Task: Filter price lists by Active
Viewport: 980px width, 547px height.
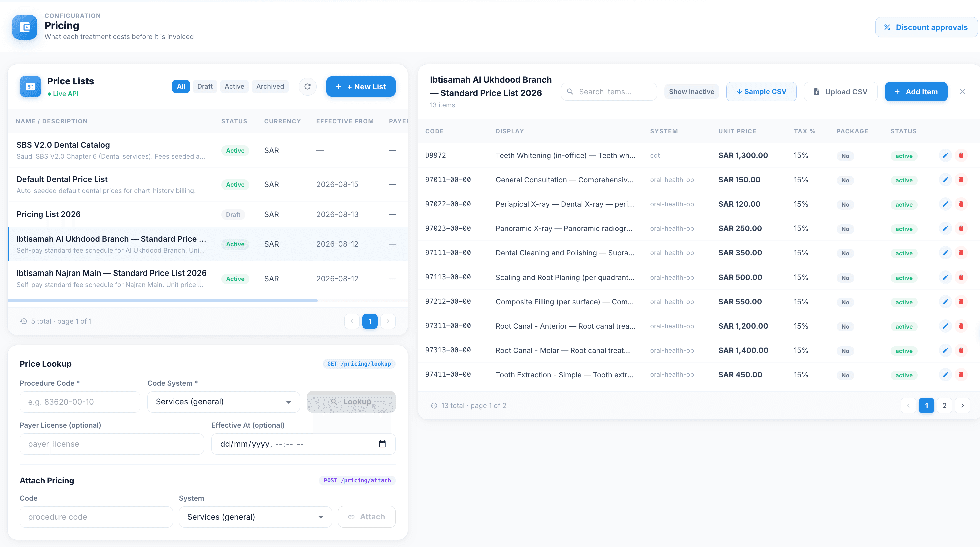Action: click(234, 86)
